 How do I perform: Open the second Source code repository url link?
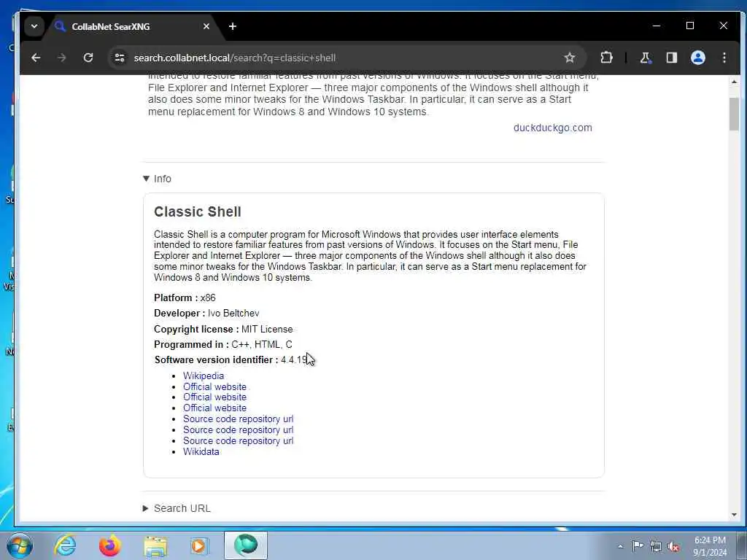click(239, 430)
